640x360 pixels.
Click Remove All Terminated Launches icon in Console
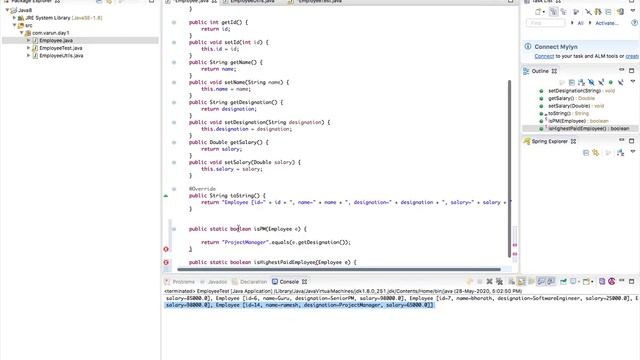(x=499, y=281)
